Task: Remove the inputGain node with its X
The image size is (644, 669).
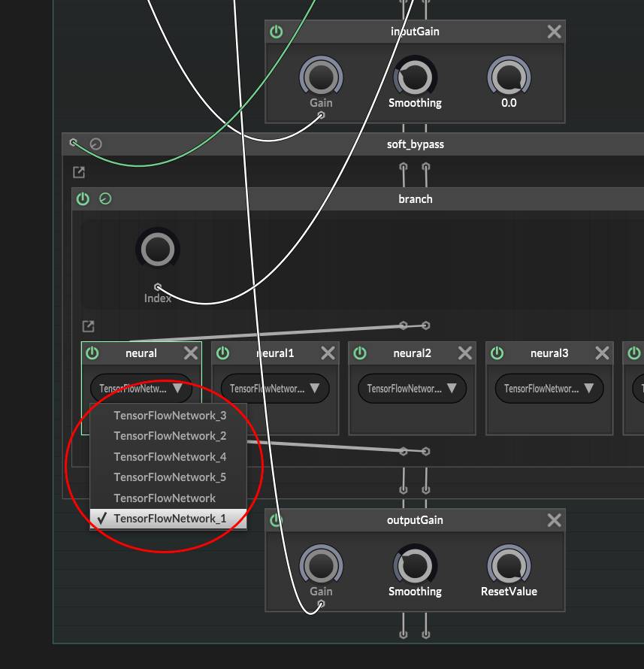Action: pos(554,32)
